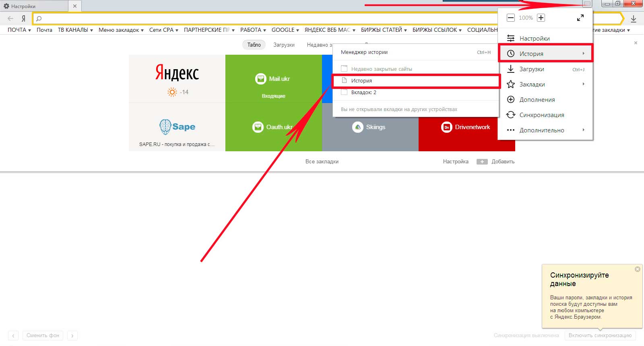This screenshot has width=644, height=346.
Task: Open the Mail.ukr tile
Action: click(274, 79)
